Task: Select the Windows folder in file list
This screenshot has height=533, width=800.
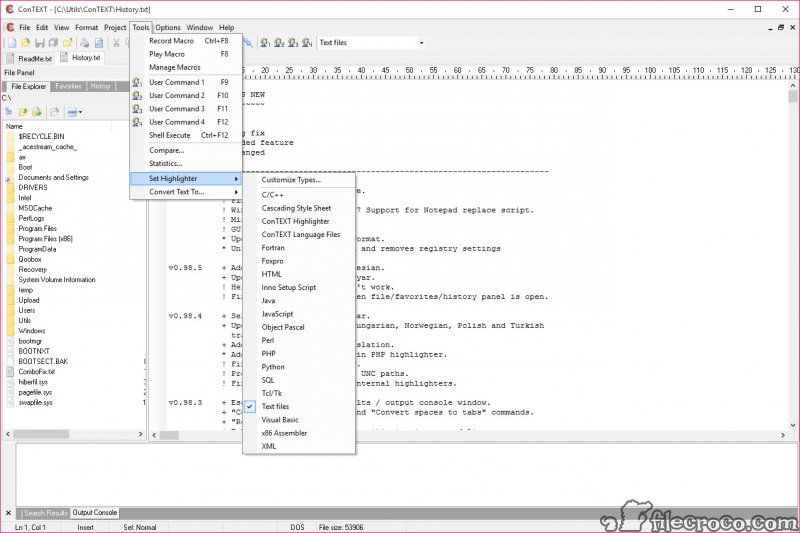Action: tap(32, 331)
